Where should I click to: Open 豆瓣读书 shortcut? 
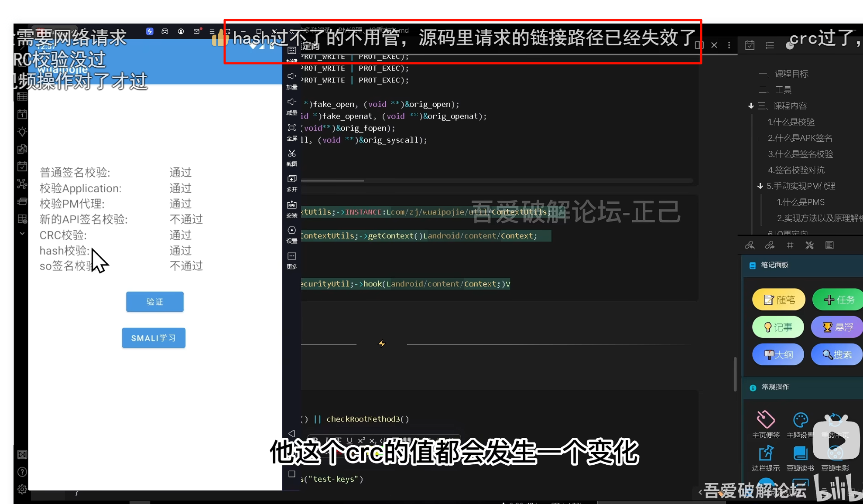click(800, 458)
